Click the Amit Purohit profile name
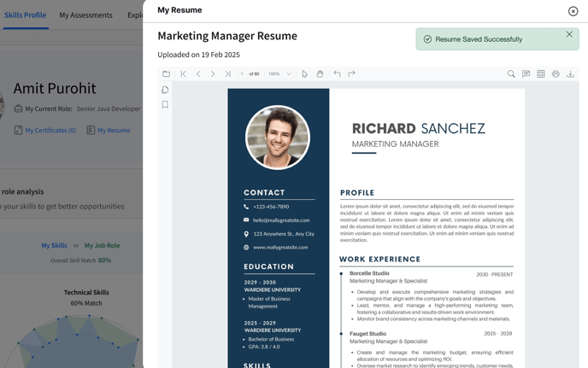This screenshot has width=588, height=368. click(55, 89)
